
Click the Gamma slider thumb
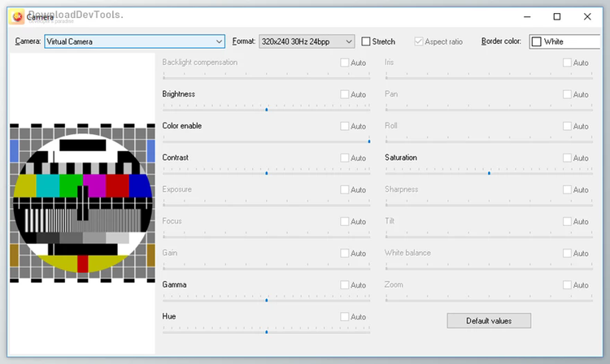coord(267,301)
